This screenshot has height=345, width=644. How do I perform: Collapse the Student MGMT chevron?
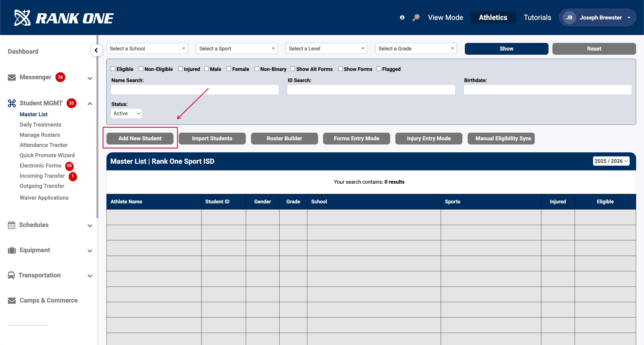pos(90,104)
